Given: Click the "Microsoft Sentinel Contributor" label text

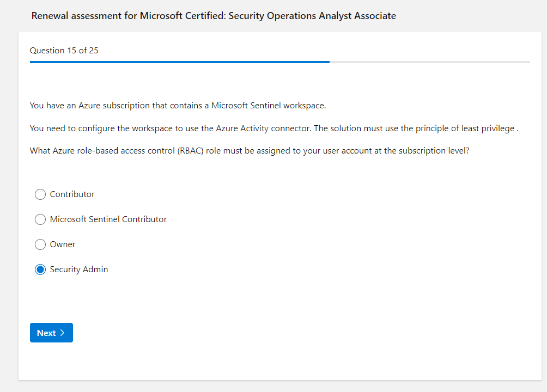Looking at the screenshot, I should (108, 219).
